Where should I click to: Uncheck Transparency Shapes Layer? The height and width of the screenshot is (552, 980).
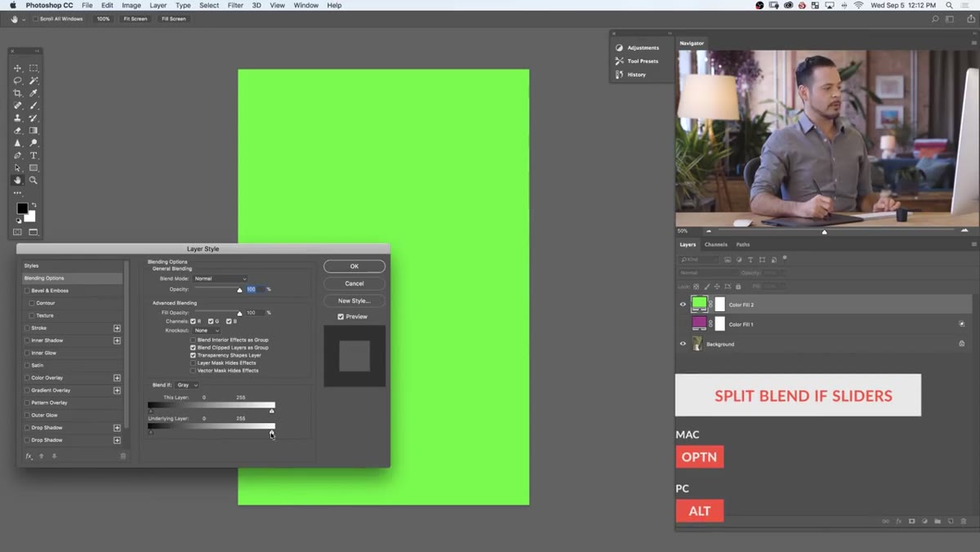(x=194, y=355)
